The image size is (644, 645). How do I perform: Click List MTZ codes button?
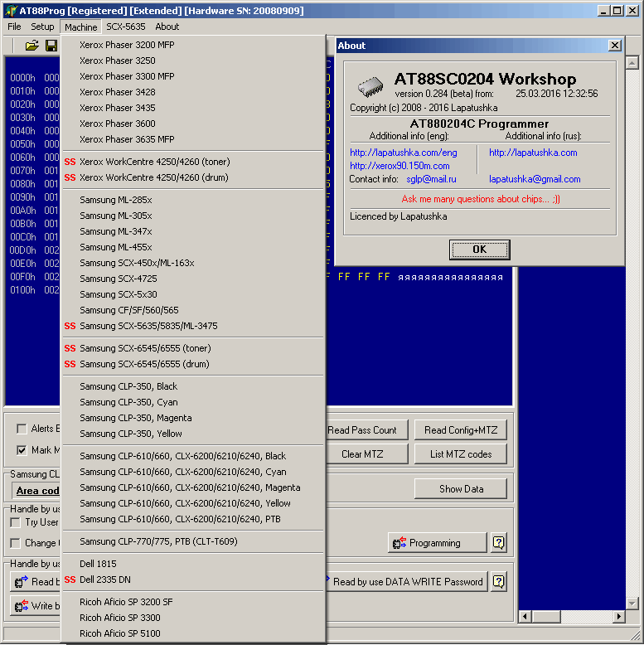461,454
